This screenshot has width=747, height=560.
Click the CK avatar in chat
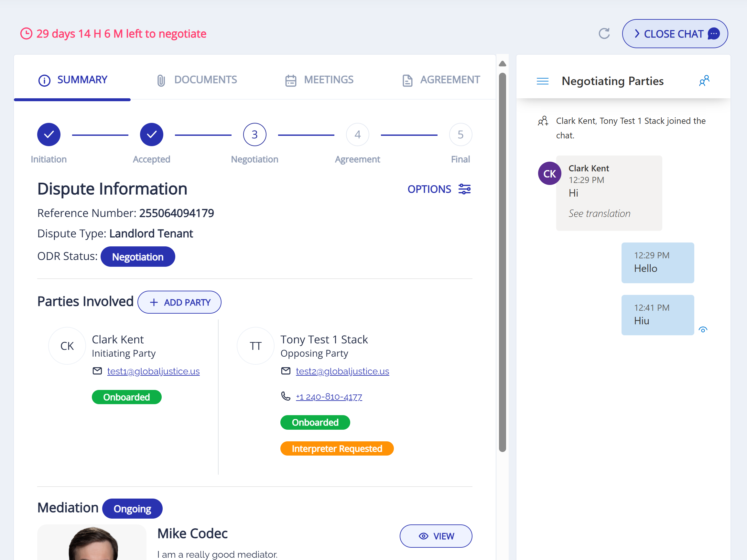tap(549, 174)
